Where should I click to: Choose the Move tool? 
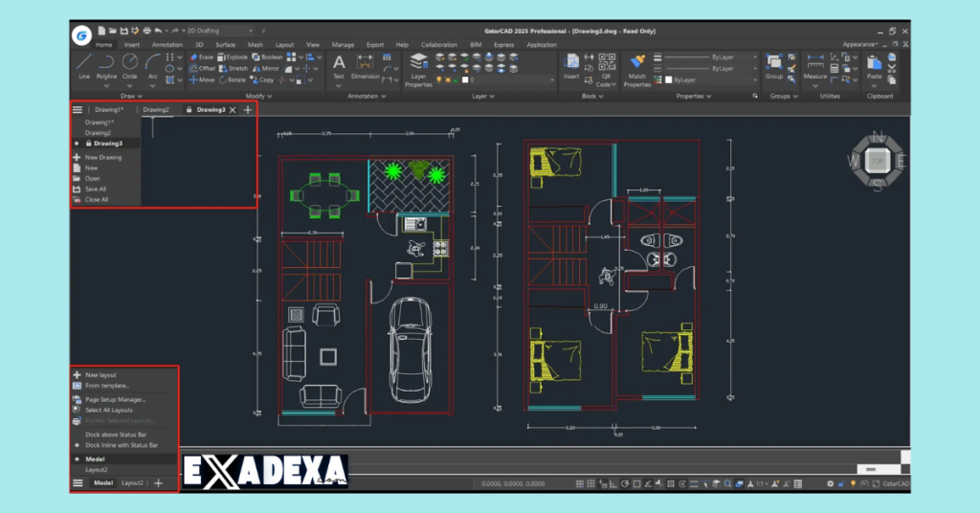click(202, 80)
